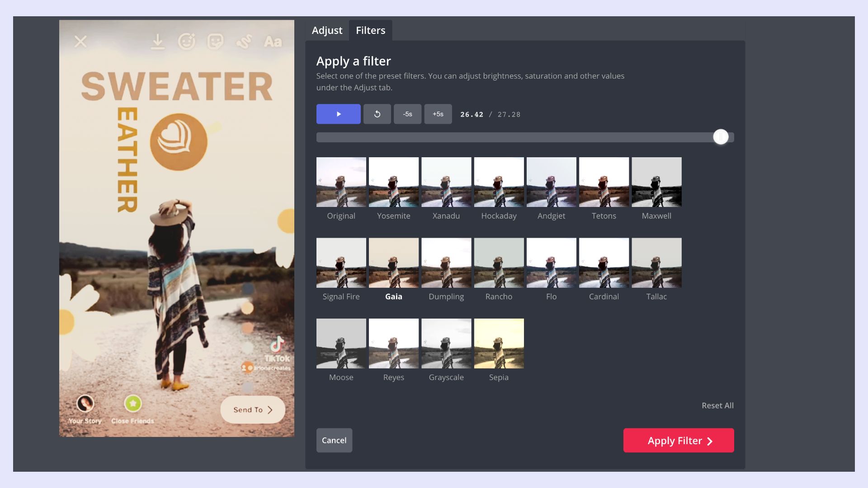Click the sticker icon in story preview
The width and height of the screenshot is (868, 488).
point(215,42)
